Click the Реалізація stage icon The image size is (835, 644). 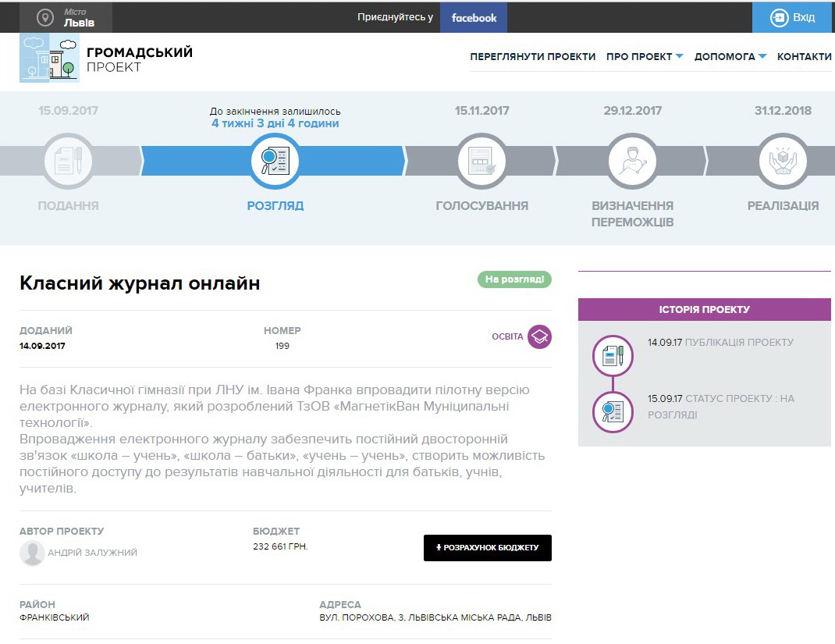(x=783, y=161)
